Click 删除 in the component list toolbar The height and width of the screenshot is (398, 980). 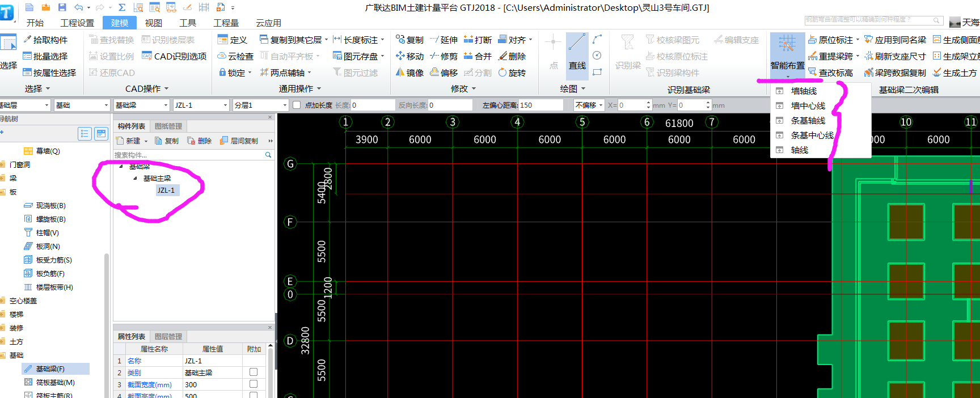tap(200, 141)
